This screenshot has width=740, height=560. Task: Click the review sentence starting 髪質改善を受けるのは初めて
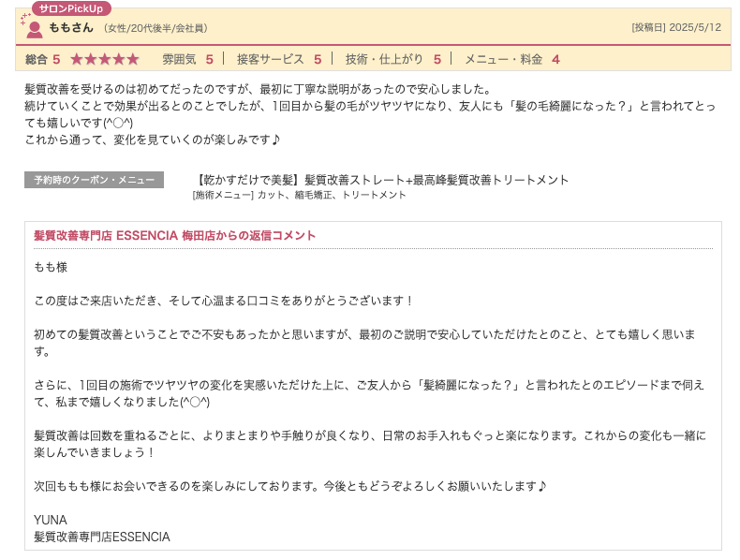259,89
